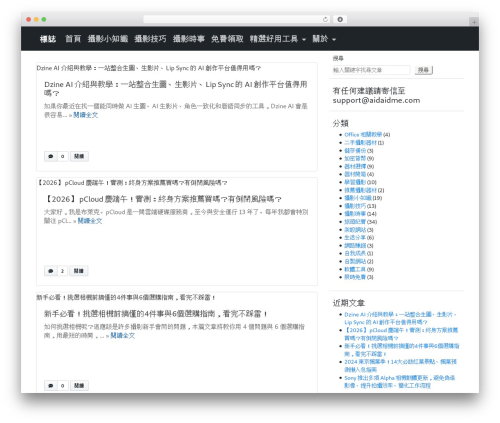
Task: Click the 近期文章 sidebar heading
Action: (349, 303)
